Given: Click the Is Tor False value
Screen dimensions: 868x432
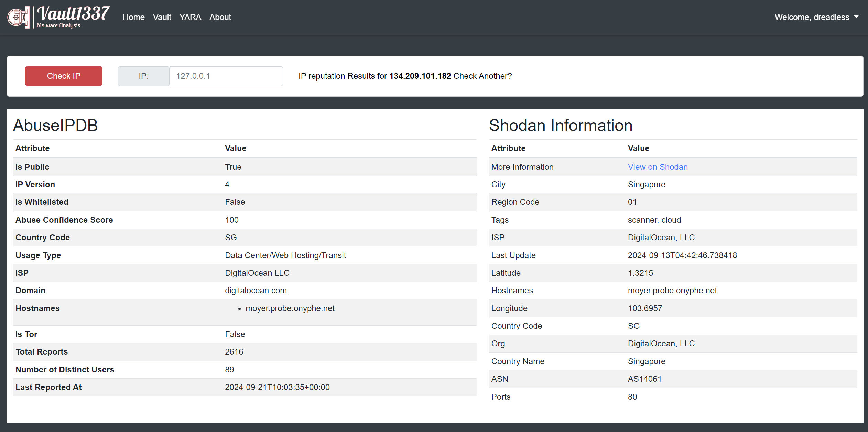Looking at the screenshot, I should click(235, 334).
